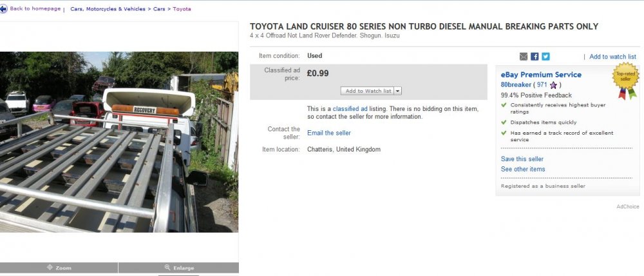
Task: Click Back to homepage link
Action: [35, 9]
